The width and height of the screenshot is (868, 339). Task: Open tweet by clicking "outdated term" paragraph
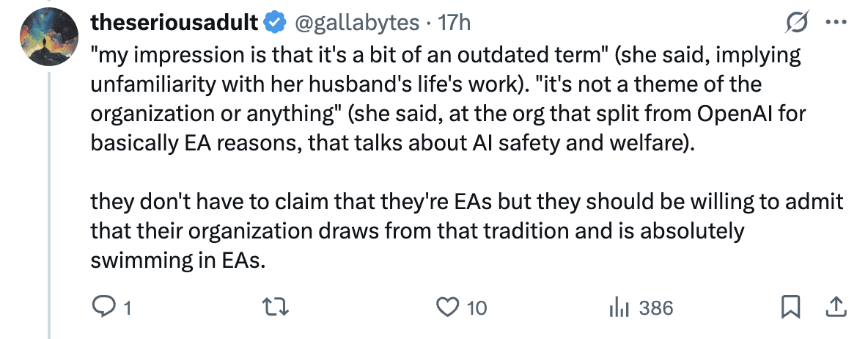(x=449, y=100)
